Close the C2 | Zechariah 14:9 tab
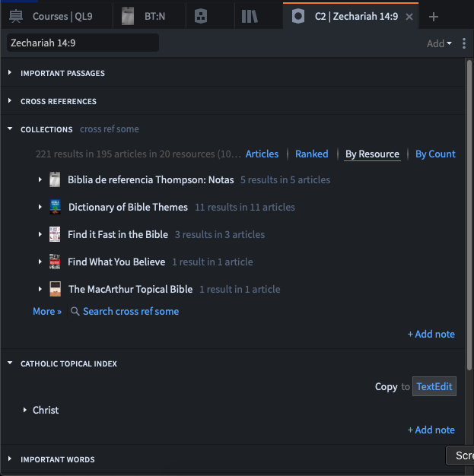Screen dimensions: 474x476 409,17
